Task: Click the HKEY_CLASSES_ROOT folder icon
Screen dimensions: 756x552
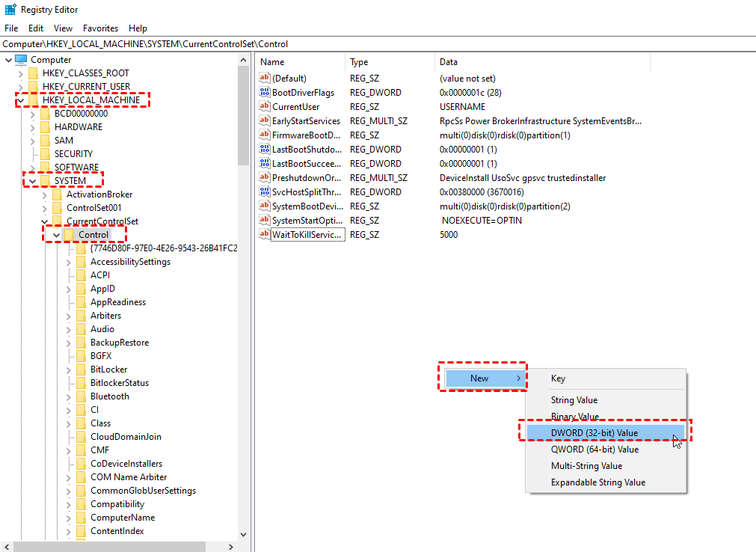Action: pos(33,73)
